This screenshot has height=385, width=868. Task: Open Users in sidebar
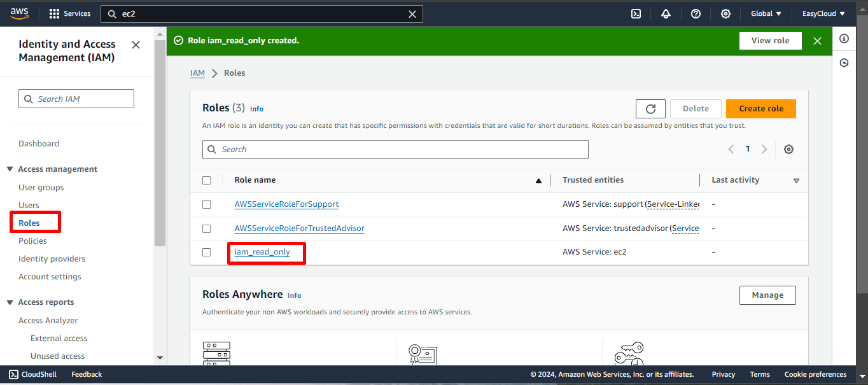[29, 206]
